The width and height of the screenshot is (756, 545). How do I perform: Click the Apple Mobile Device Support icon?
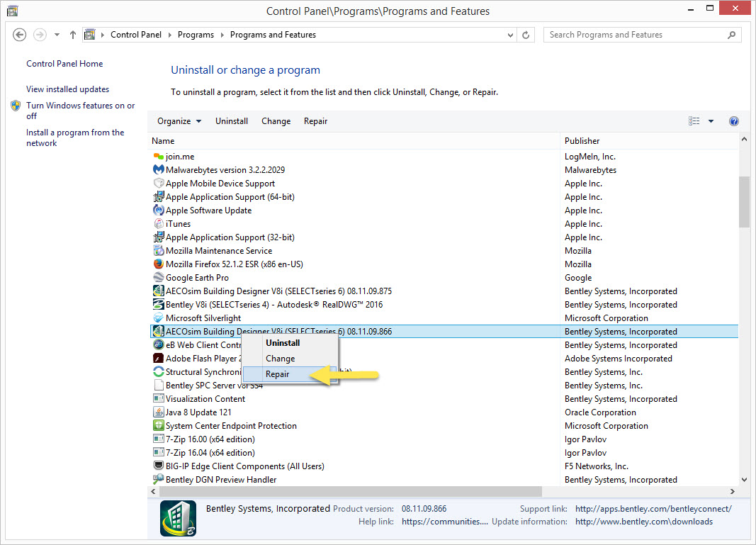coord(158,184)
